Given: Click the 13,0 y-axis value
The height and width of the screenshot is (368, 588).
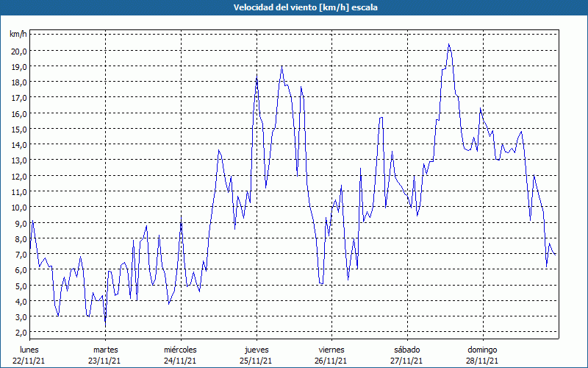Looking at the screenshot, I should click(x=19, y=160).
